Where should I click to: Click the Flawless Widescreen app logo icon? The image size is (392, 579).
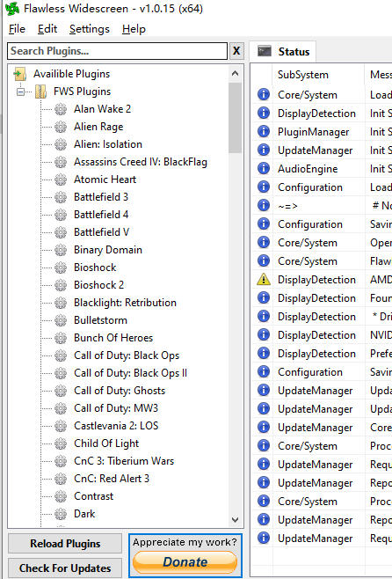(x=12, y=9)
